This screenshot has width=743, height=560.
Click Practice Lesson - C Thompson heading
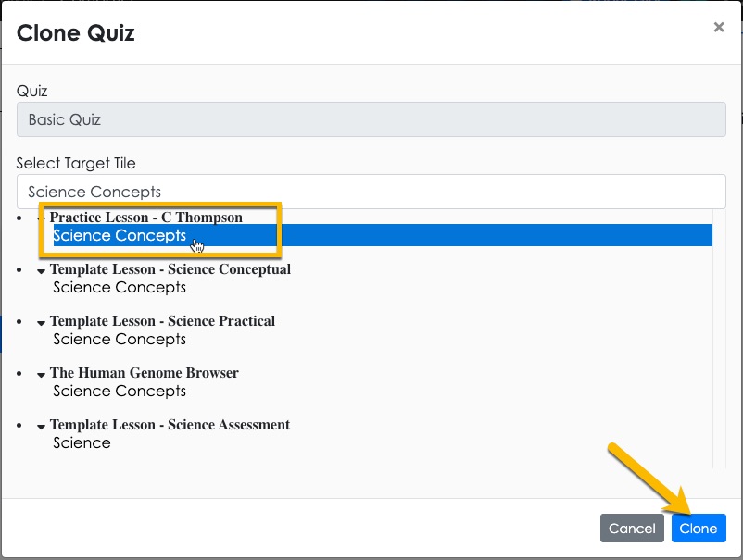pos(146,218)
